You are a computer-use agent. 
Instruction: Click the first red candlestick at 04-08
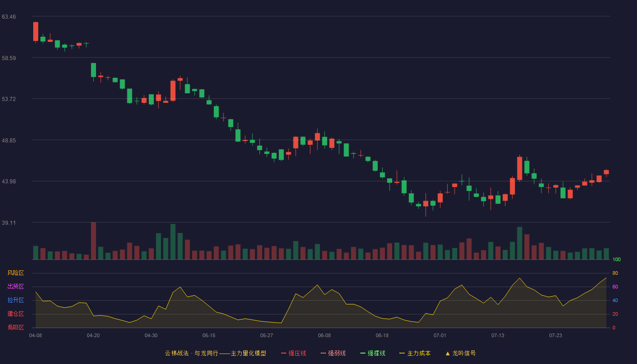(35, 31)
